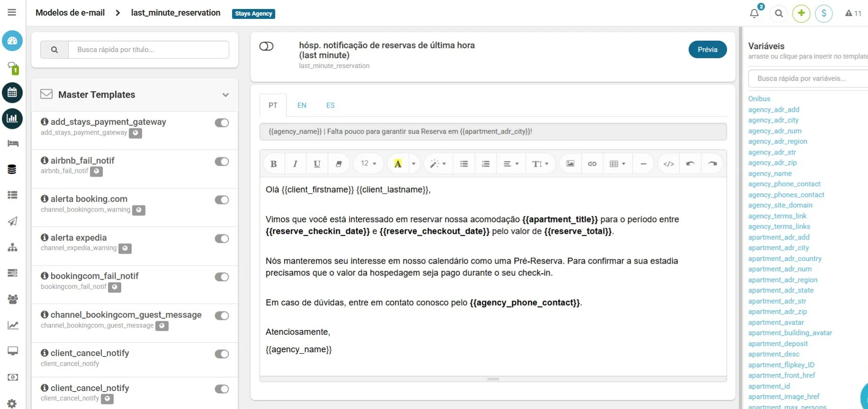868x409 pixels.
Task: Click the top-right search magnifier icon
Action: tap(779, 13)
